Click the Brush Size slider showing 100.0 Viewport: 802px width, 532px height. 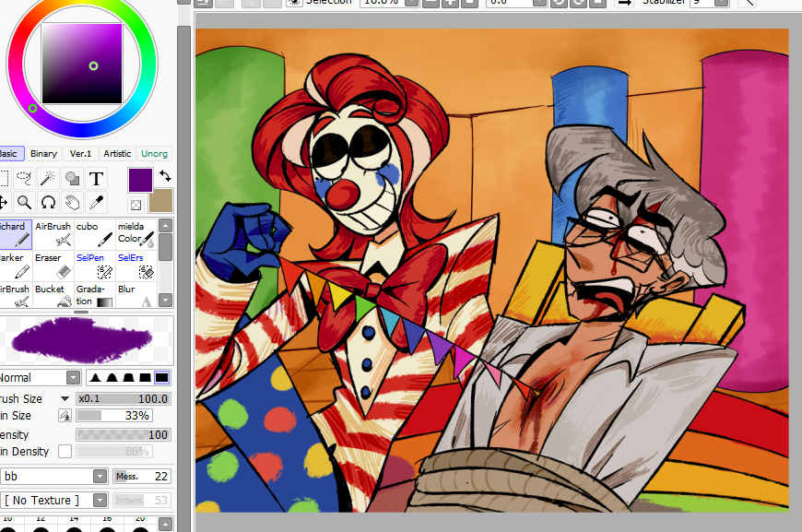pos(124,398)
